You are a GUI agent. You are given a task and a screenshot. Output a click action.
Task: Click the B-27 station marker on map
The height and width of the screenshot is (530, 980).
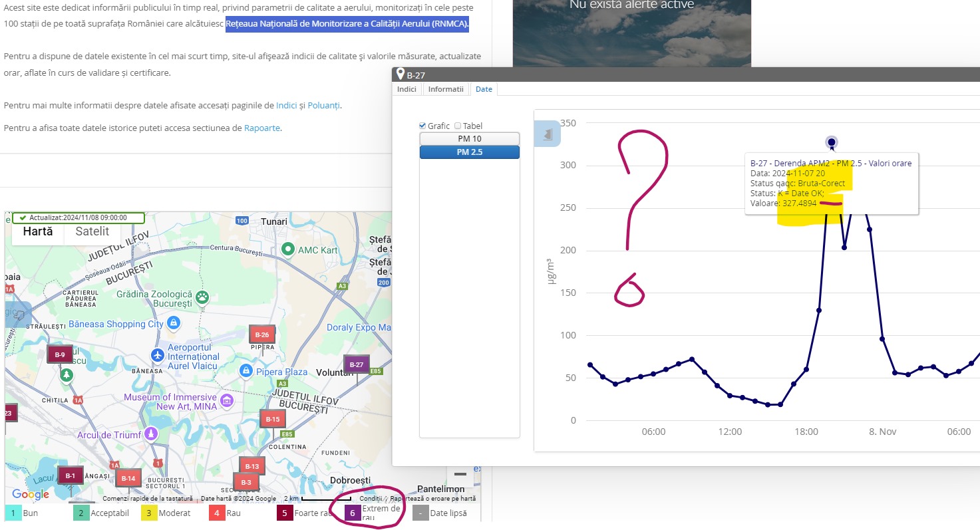pos(357,364)
